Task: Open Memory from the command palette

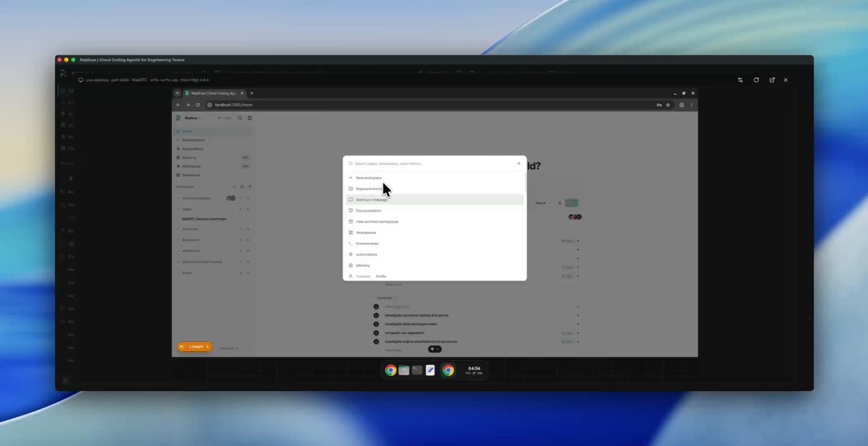Action: pos(434,265)
